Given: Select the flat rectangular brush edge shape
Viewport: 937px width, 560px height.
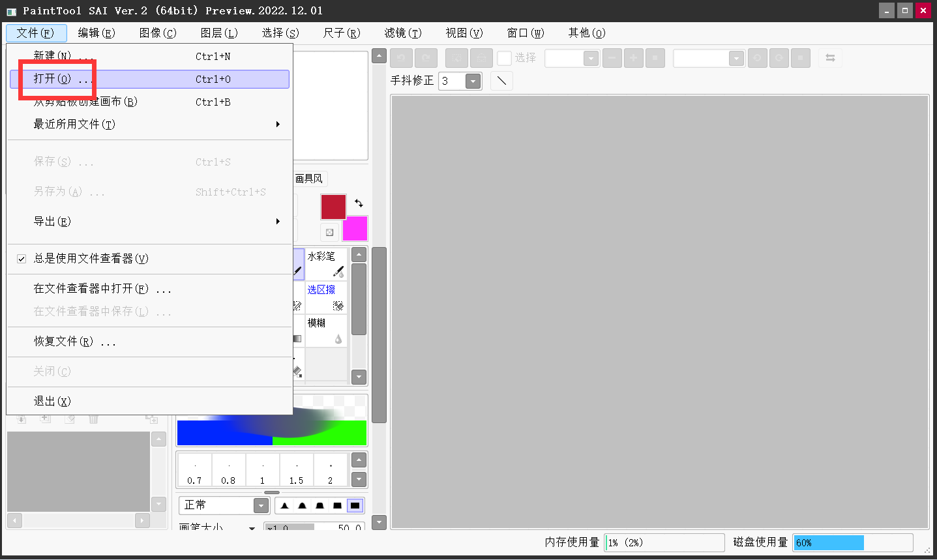Looking at the screenshot, I should pyautogui.click(x=355, y=505).
